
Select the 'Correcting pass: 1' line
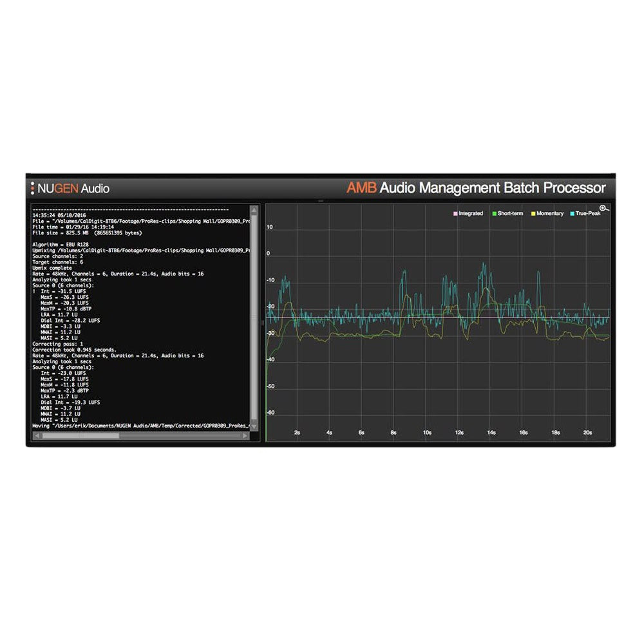(57, 344)
